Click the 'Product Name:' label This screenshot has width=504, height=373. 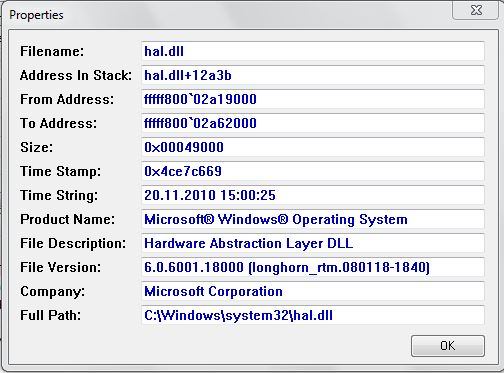pos(67,219)
